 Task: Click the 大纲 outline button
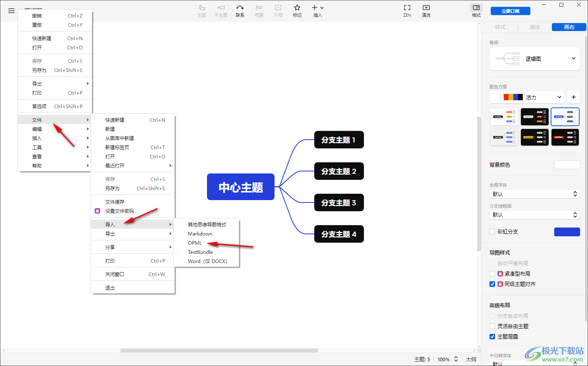[x=471, y=359]
